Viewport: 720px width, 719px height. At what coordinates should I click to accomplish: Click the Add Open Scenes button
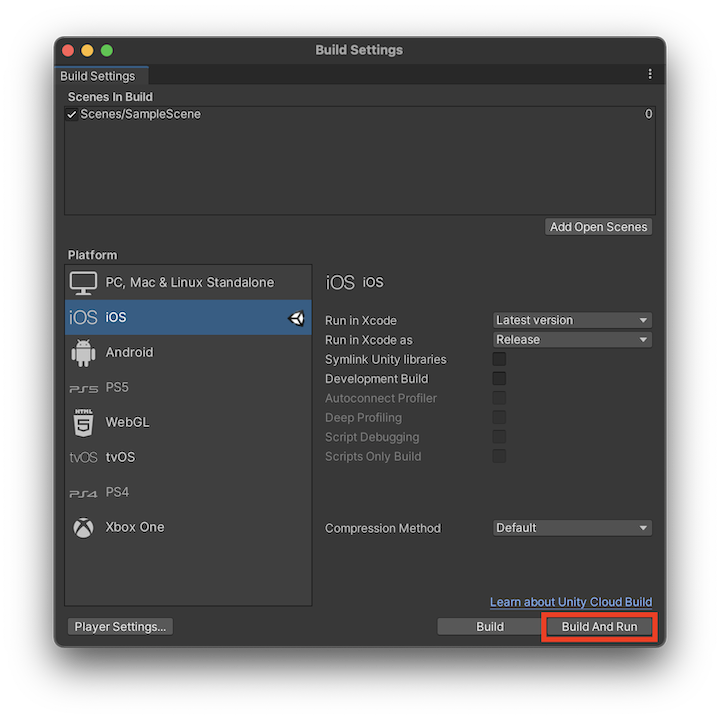pos(598,227)
